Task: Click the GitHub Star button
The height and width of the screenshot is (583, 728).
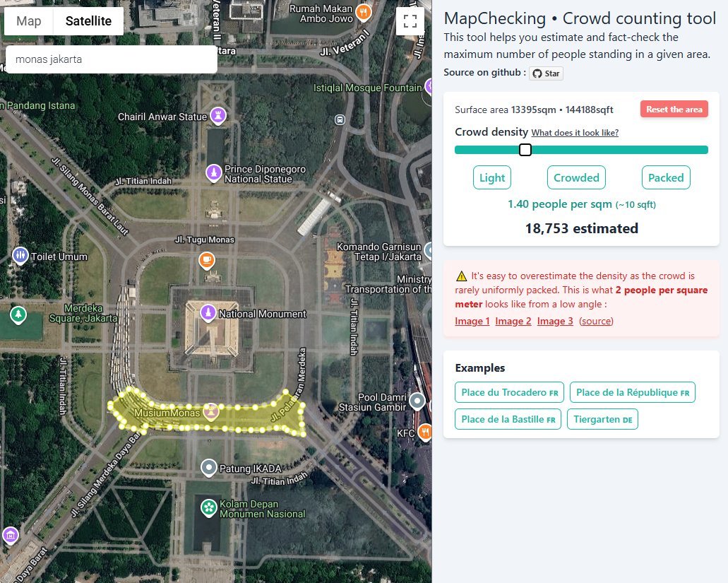Action: [x=546, y=73]
